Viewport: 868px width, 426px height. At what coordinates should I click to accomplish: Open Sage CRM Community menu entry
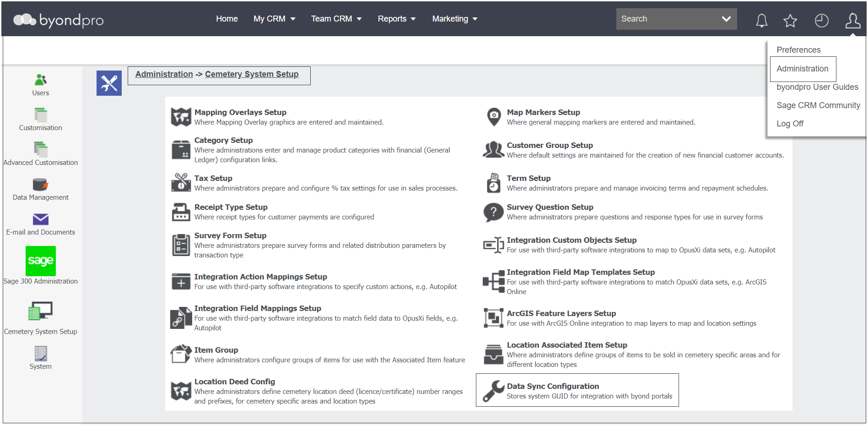point(818,105)
